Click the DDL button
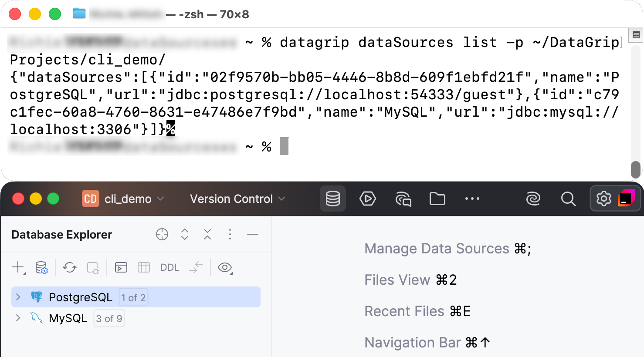 [170, 267]
